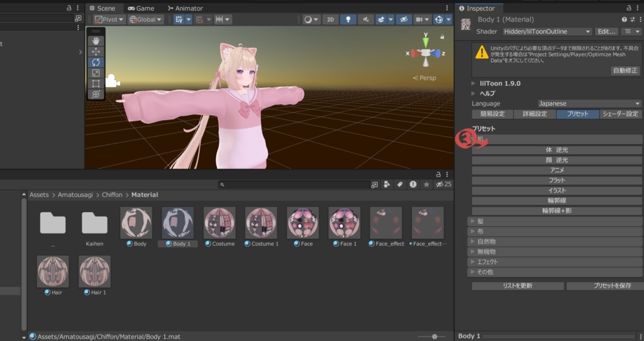Screen dimensions: 644x341
Task: Apply the アニメ preset
Action: pyautogui.click(x=557, y=170)
